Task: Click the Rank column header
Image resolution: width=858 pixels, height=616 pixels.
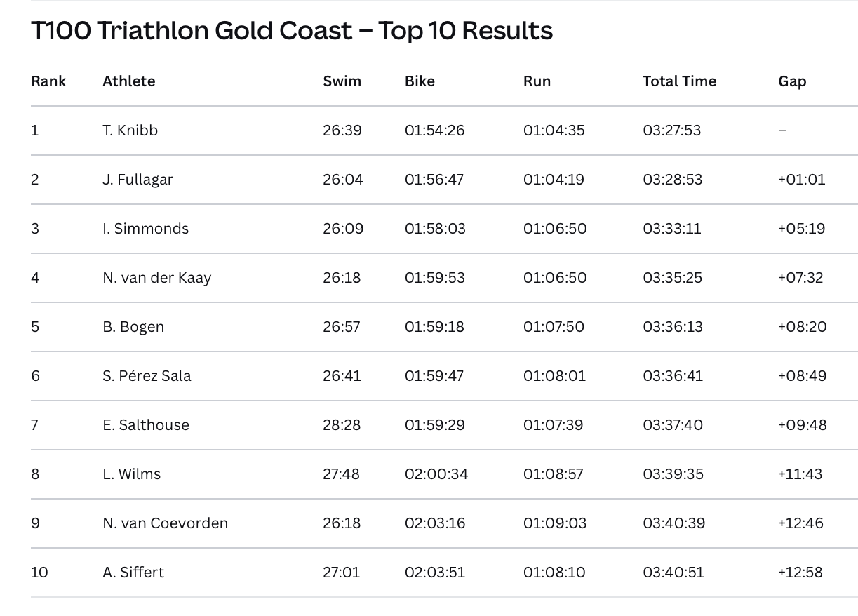Action: (48, 81)
